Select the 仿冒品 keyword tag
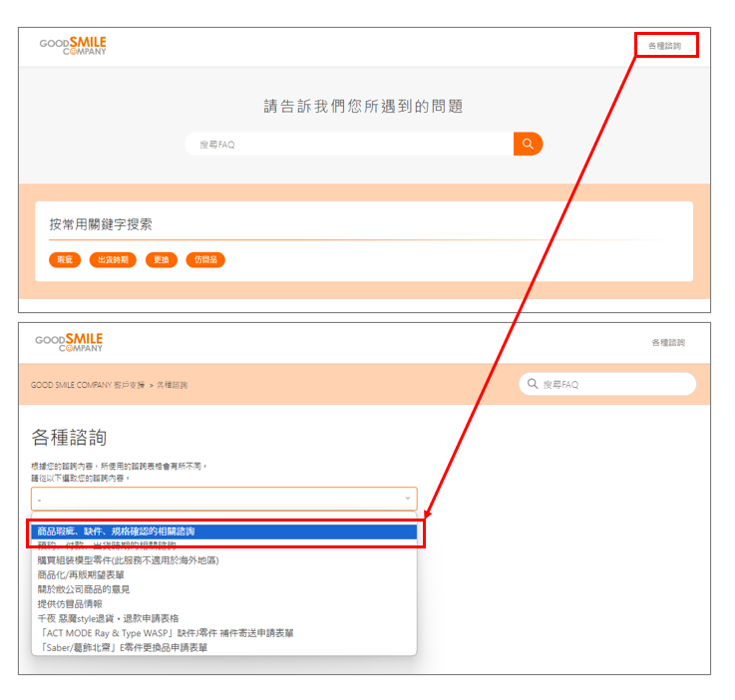The height and width of the screenshot is (700, 735). click(205, 259)
